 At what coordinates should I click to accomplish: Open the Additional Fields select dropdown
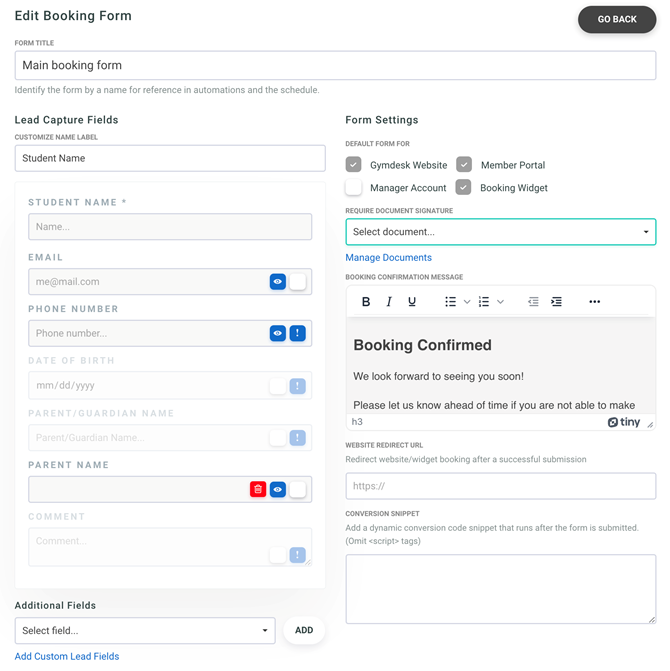click(145, 631)
